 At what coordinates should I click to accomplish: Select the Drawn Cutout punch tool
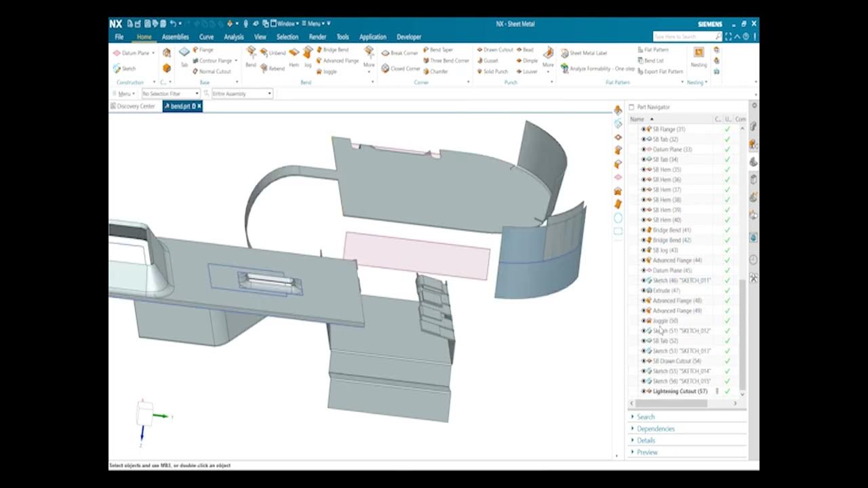pyautogui.click(x=495, y=49)
